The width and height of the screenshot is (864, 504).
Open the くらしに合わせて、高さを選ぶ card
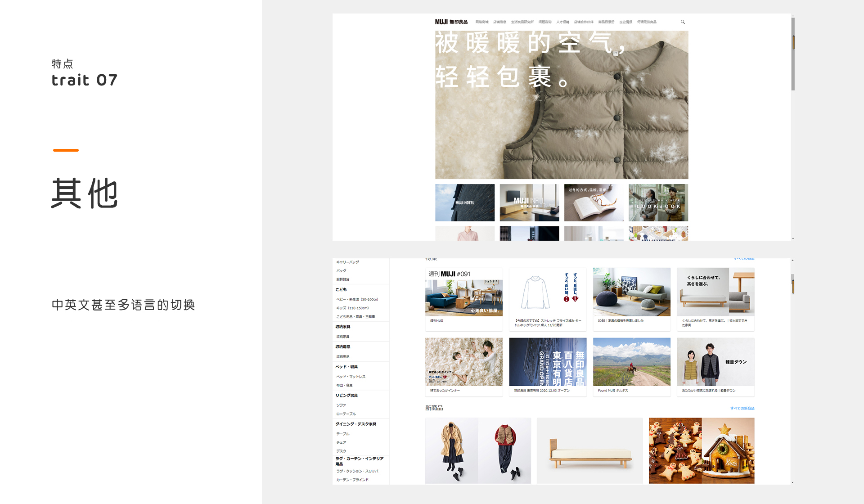click(715, 299)
